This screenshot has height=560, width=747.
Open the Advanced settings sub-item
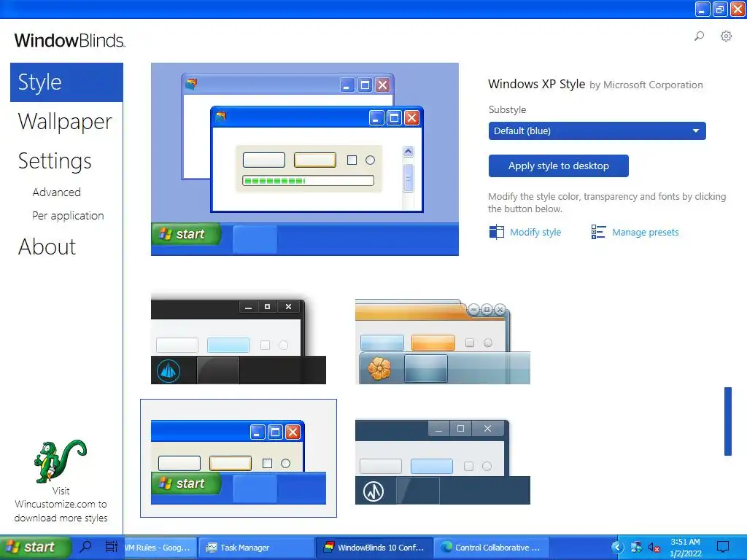click(x=57, y=192)
